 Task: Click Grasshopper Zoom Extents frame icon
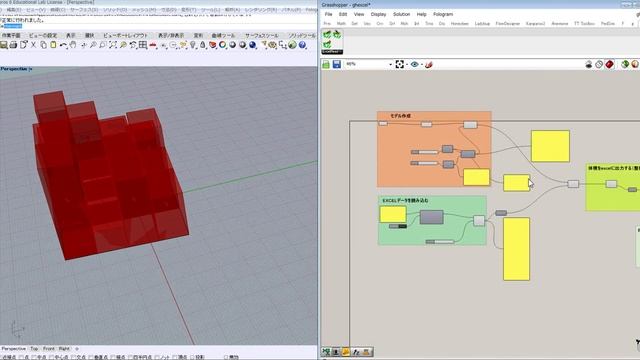tap(399, 64)
